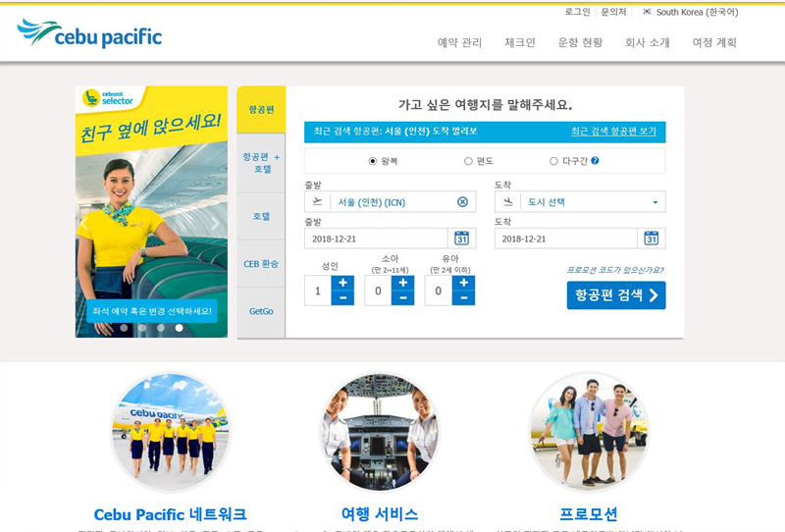The height and width of the screenshot is (532, 785).
Task: Click the 문의처 link
Action: tap(614, 12)
